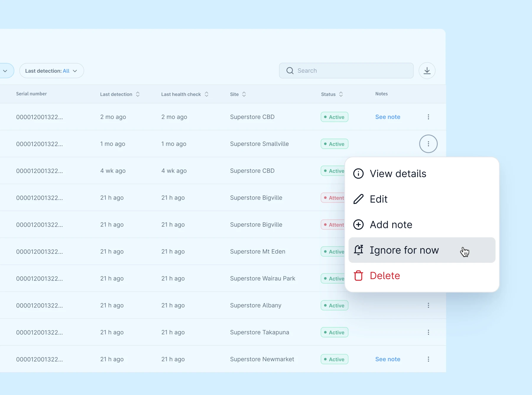
Task: Click the Serial number column header
Action: pos(31,94)
